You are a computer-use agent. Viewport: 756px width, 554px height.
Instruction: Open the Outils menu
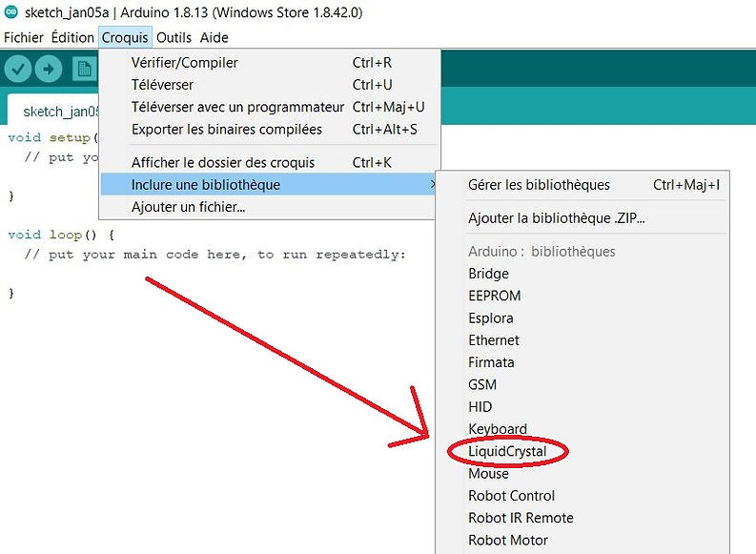[174, 37]
